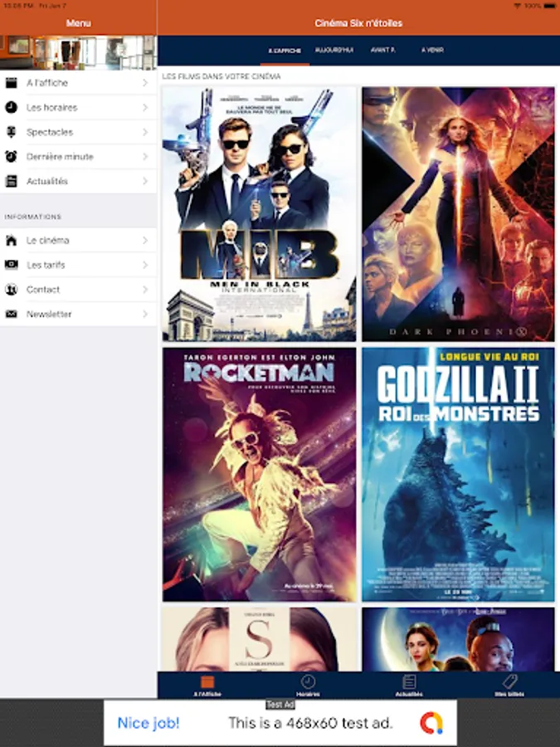
Task: Tap the envelope icon beside Newsletter
Action: coord(11,314)
